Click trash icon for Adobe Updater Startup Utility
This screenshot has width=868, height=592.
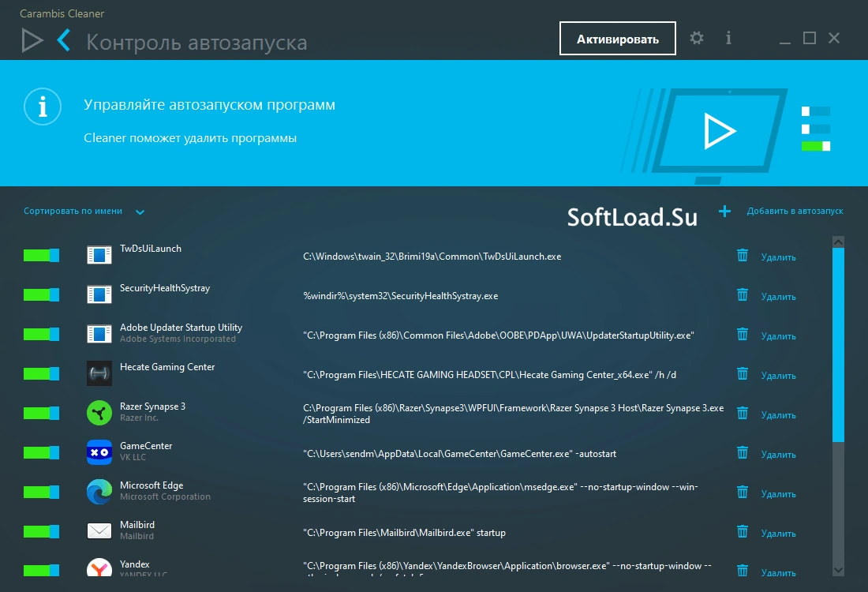[x=743, y=334]
